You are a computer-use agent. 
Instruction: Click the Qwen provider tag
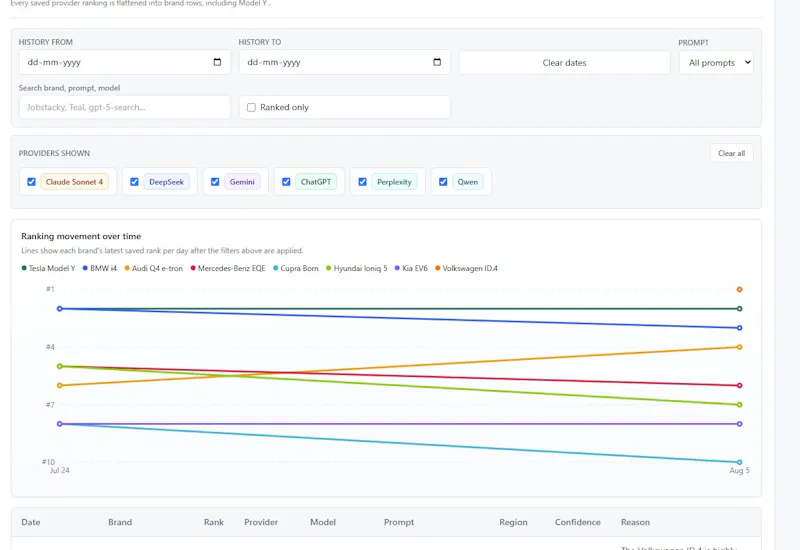pos(467,182)
